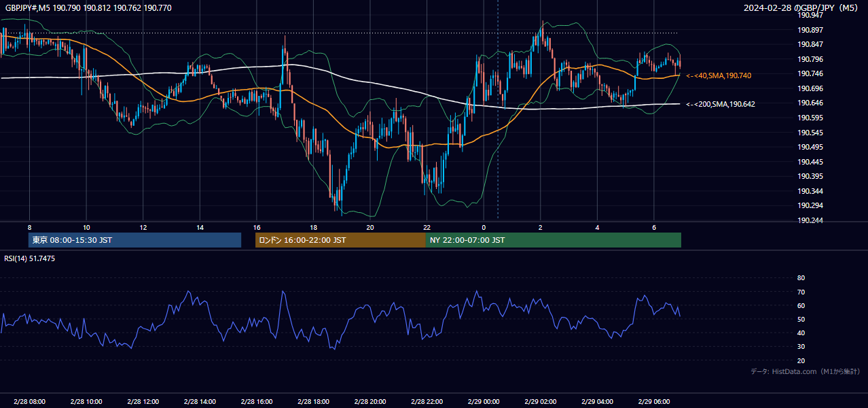Click price axis value 190.545
This screenshot has width=868, height=408.
(x=811, y=133)
